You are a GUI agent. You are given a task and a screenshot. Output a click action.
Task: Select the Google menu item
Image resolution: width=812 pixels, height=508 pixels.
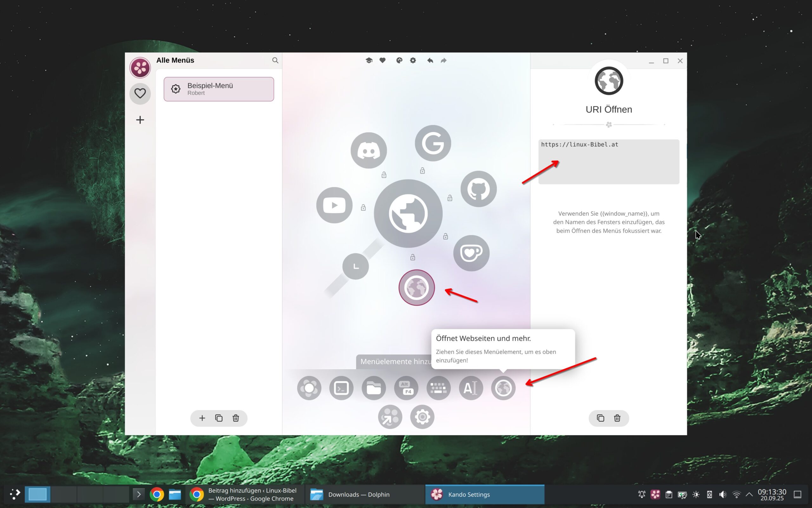click(x=433, y=143)
